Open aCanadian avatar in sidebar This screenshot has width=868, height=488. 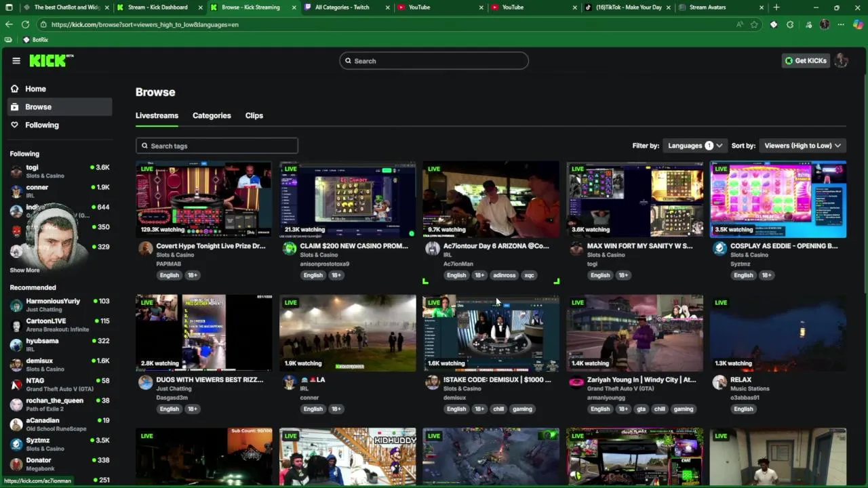(x=16, y=424)
